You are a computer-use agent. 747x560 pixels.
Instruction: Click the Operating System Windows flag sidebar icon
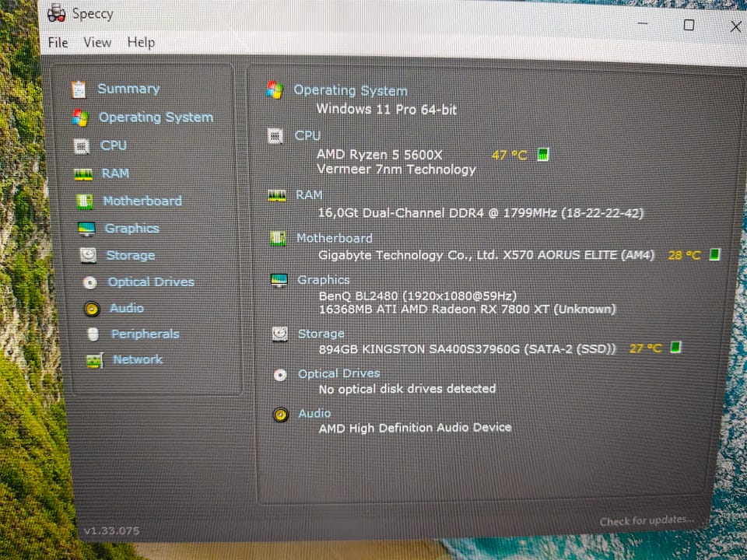point(80,117)
